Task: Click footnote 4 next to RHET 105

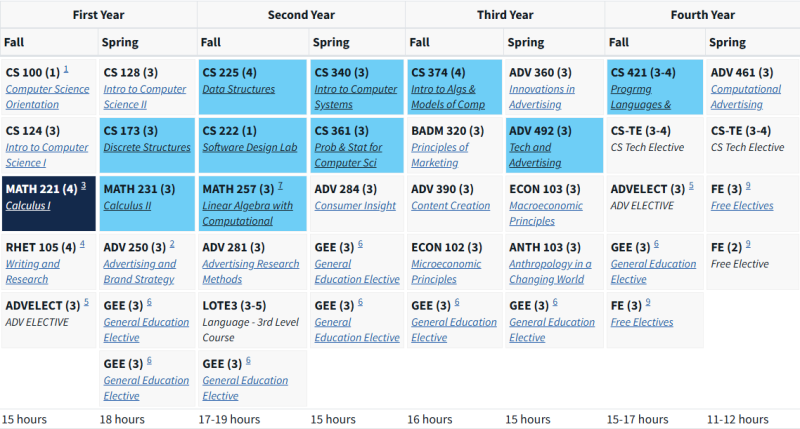Action: click(82, 244)
